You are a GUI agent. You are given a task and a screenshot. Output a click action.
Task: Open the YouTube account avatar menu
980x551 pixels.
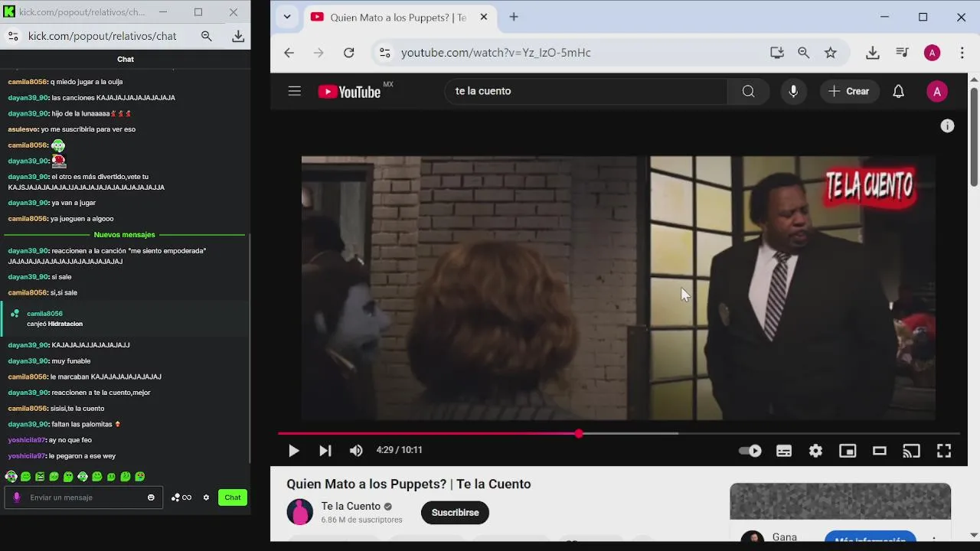pos(937,91)
